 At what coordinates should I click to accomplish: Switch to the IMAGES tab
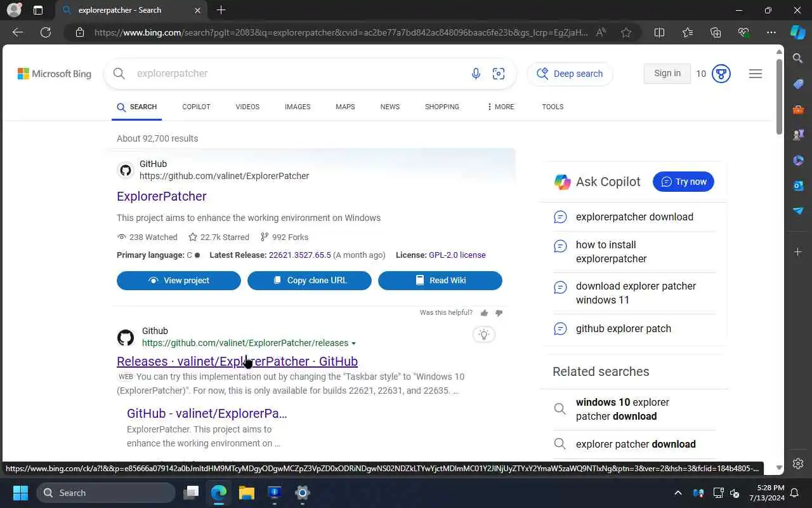[298, 107]
